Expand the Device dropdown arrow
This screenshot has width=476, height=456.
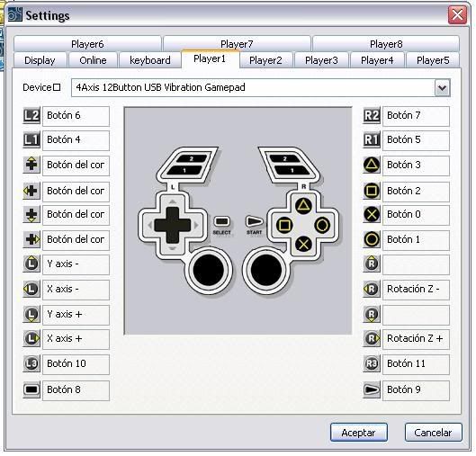[x=443, y=88]
